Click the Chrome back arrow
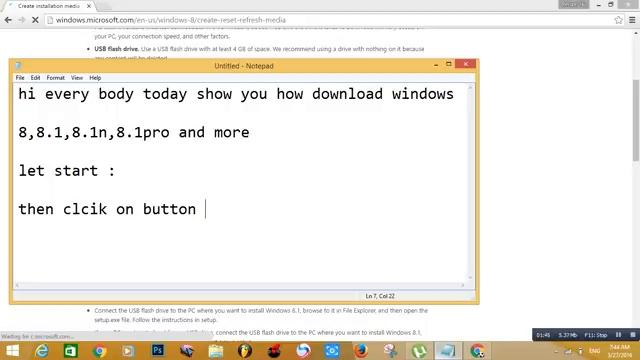 click(x=8, y=20)
